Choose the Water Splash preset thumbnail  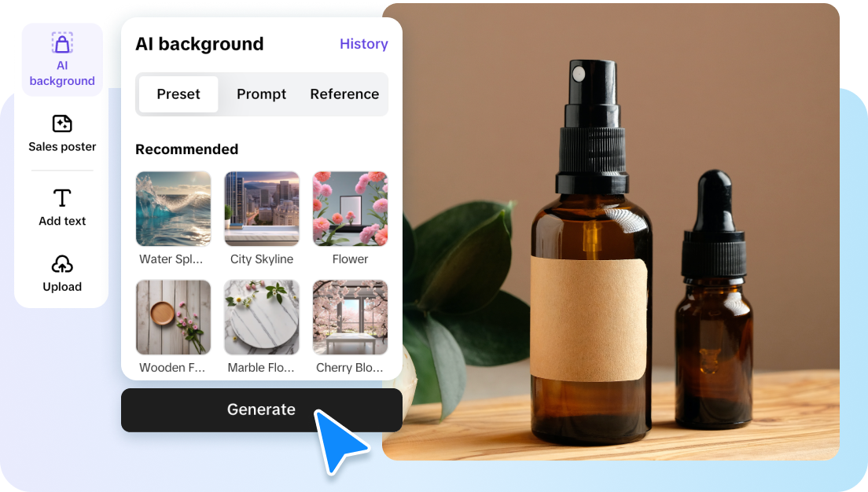pos(173,209)
